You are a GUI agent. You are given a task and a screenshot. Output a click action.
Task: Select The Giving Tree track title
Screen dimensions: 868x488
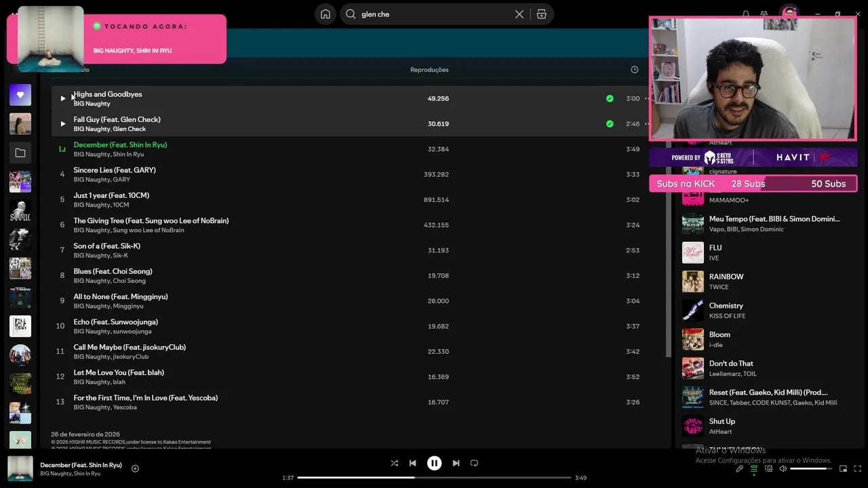(151, 221)
